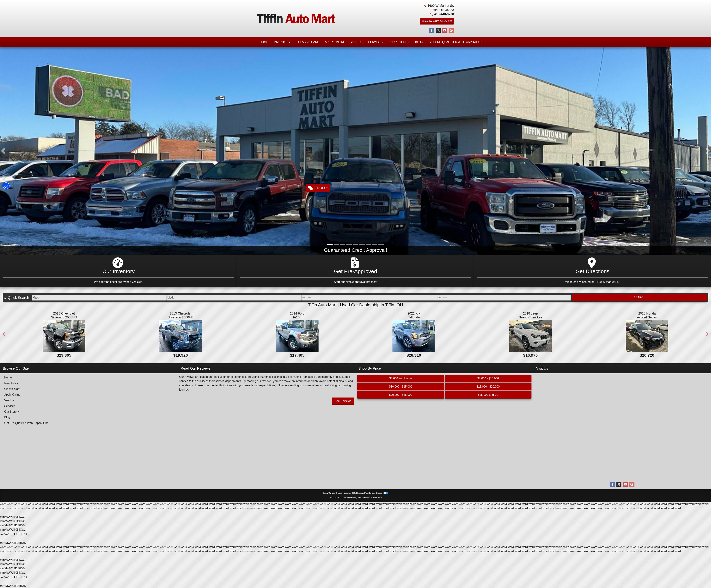711x588 pixels.
Task: Show previous vehicles with red left arrow
Action: [x=4, y=334]
